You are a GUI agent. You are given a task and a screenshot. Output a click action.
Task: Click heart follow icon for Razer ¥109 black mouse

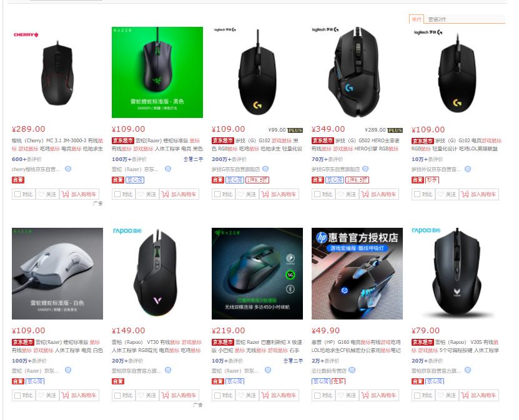[141, 194]
